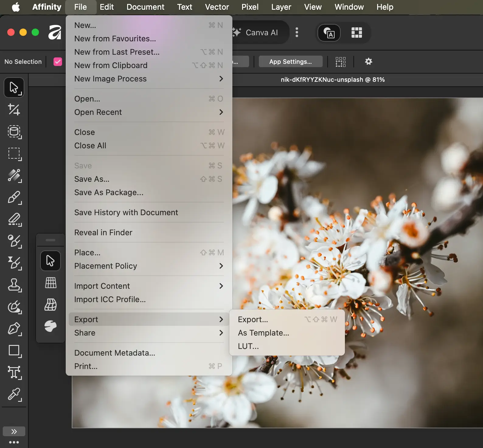483x448 pixels.
Task: Switch to the grid studio view toggle
Action: [x=356, y=33]
